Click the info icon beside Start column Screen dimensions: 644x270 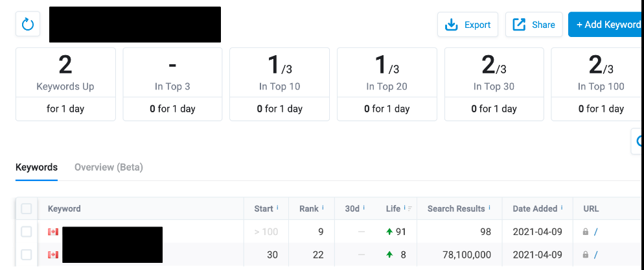click(278, 208)
